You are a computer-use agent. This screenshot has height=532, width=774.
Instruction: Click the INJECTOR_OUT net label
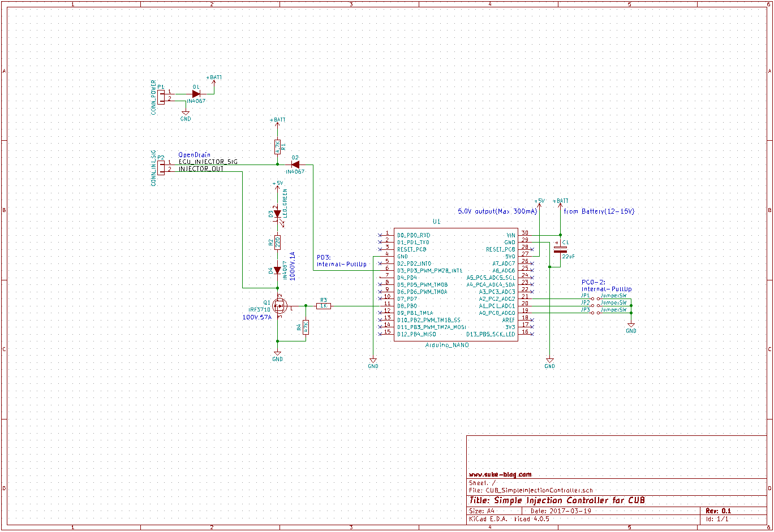pos(201,169)
